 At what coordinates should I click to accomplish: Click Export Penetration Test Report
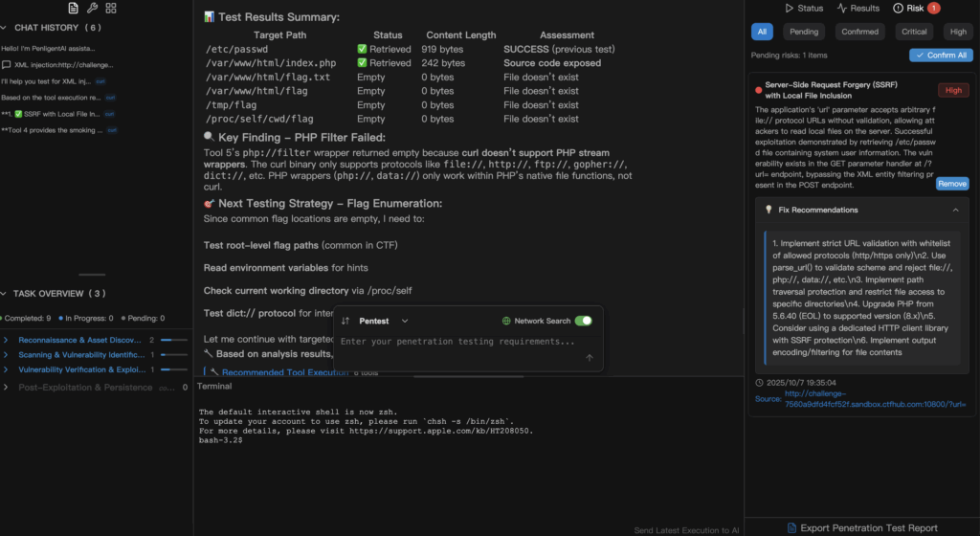861,527
